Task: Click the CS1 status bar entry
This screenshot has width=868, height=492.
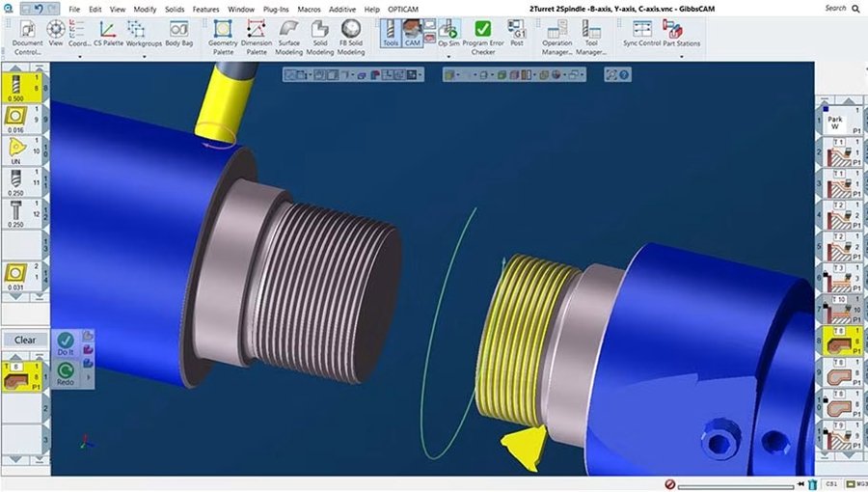Action: [x=831, y=485]
